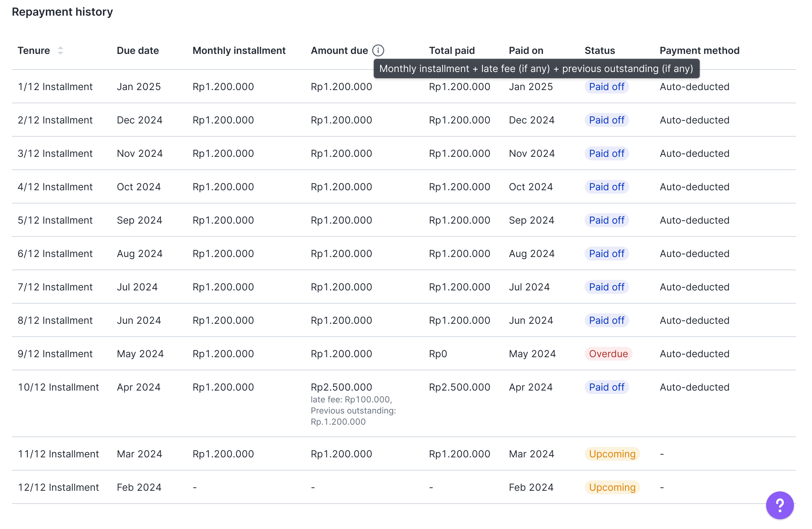Sort table by Tenure arrows
Image resolution: width=812 pixels, height=529 pixels.
[x=60, y=50]
